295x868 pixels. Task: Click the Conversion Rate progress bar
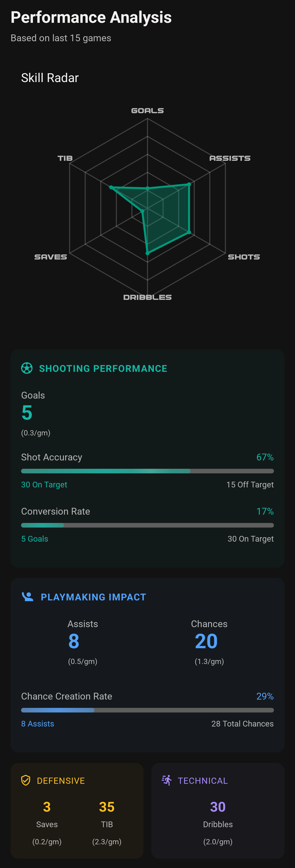point(147,525)
